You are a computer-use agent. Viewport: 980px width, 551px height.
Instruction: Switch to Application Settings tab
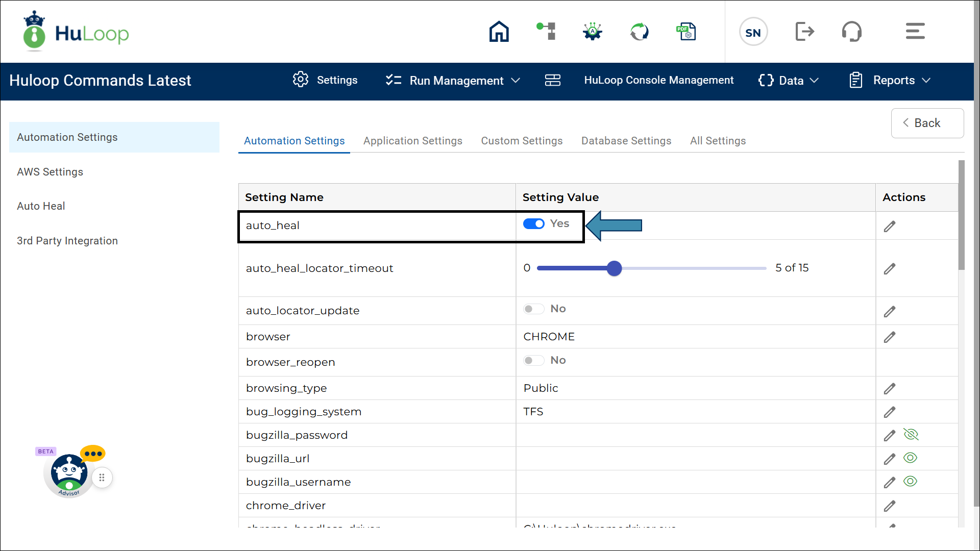pyautogui.click(x=412, y=141)
